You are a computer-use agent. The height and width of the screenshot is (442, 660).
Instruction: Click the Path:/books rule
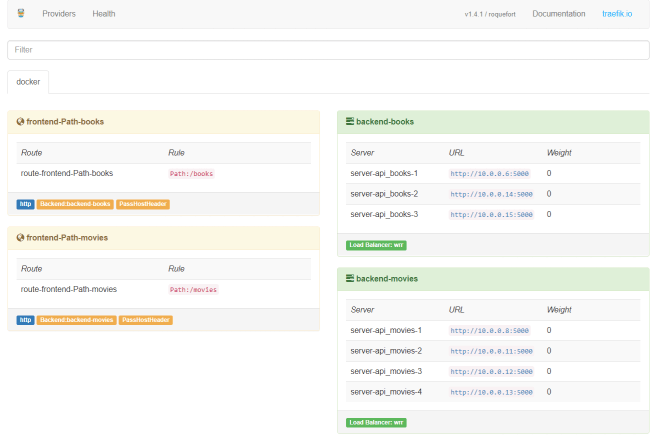pyautogui.click(x=191, y=173)
